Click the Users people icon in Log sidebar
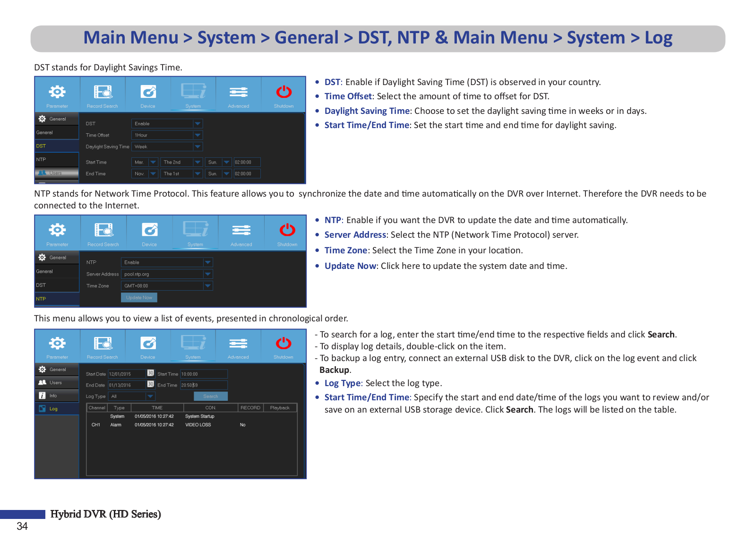The width and height of the screenshot is (756, 535). (43, 382)
